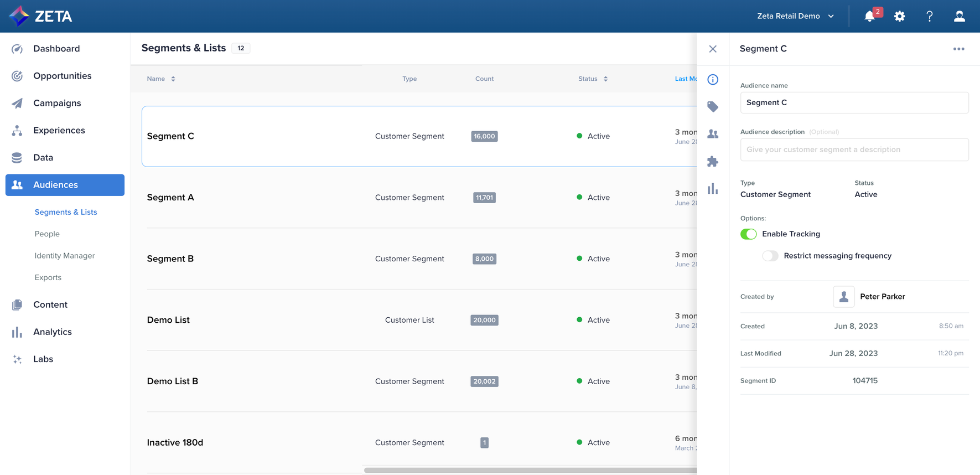Open settings gear in top bar

pos(900,16)
